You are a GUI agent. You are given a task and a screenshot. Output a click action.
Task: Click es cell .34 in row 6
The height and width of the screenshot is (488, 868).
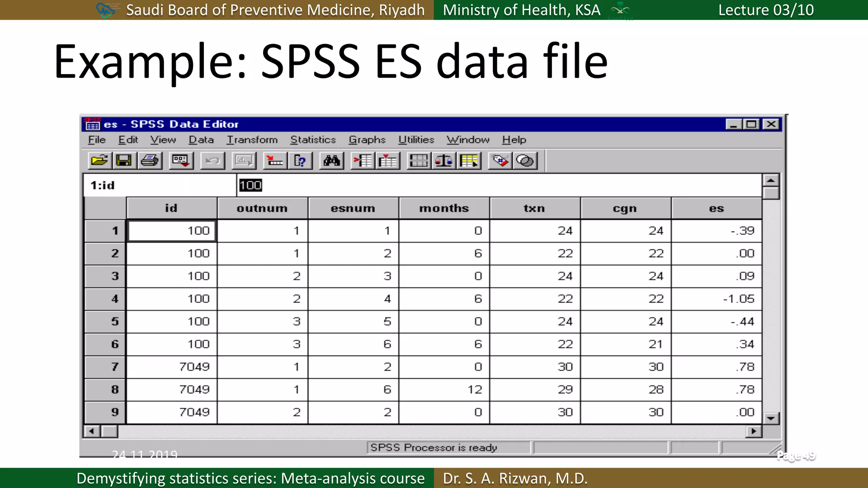(x=717, y=344)
